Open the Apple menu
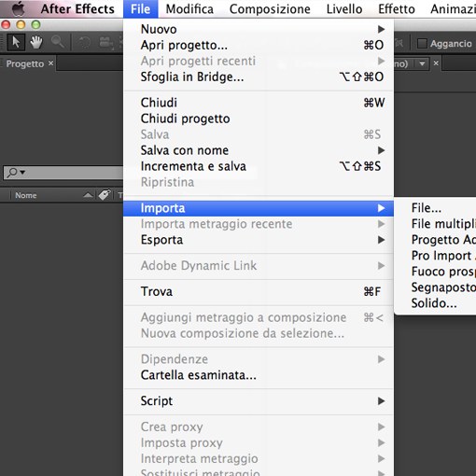Screen dimensions: 476x476 pyautogui.click(x=18, y=8)
